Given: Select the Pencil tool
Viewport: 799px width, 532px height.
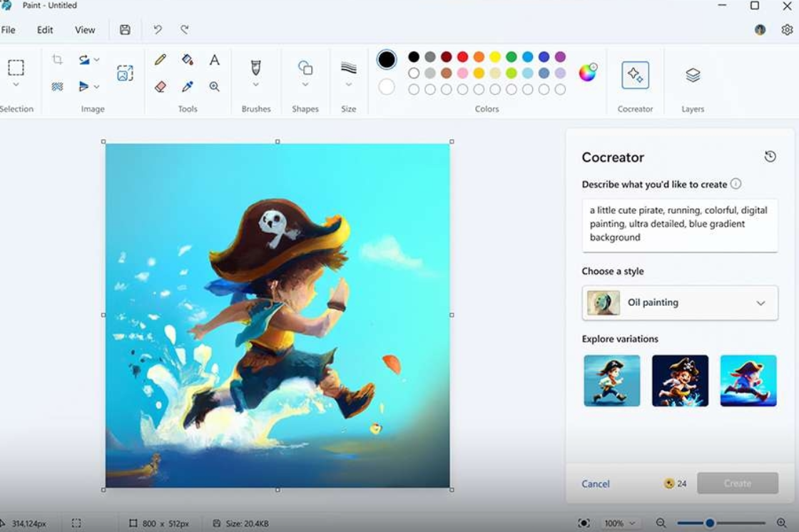Looking at the screenshot, I should (161, 60).
